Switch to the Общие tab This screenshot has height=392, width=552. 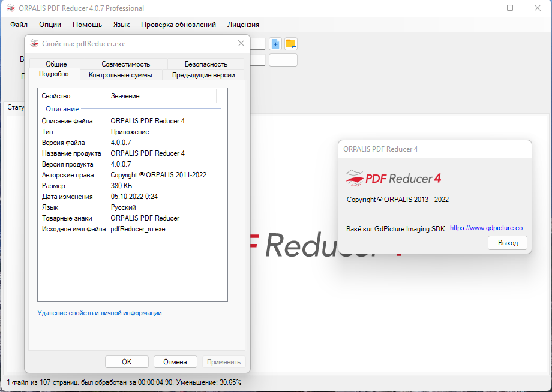pyautogui.click(x=56, y=64)
